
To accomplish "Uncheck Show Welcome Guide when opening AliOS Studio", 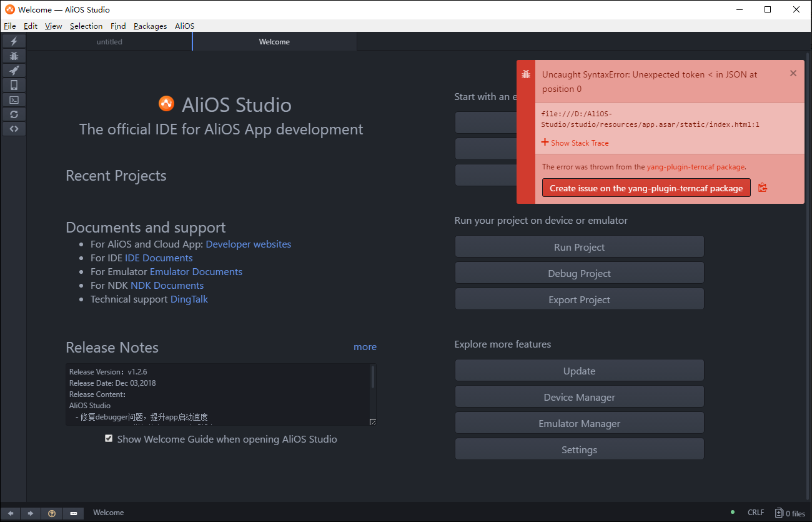I will 109,438.
